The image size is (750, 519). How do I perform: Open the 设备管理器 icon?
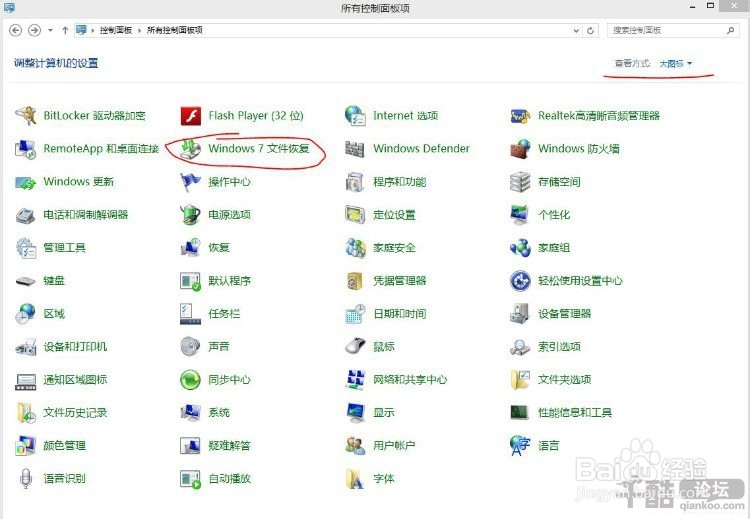pos(520,314)
